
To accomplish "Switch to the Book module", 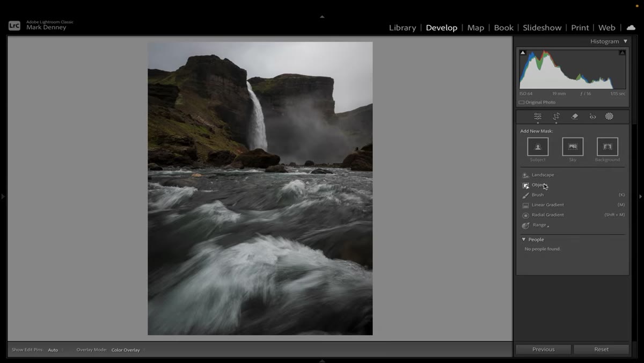I will (503, 28).
